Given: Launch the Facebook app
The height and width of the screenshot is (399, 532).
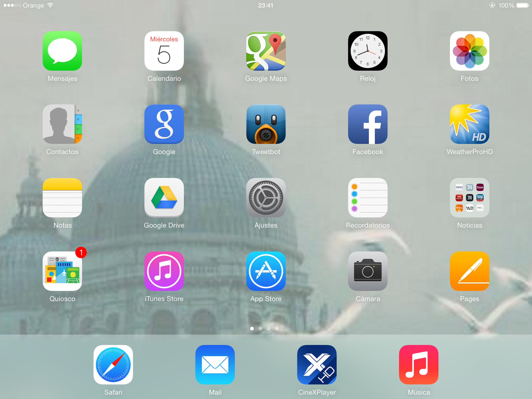Looking at the screenshot, I should tap(368, 124).
